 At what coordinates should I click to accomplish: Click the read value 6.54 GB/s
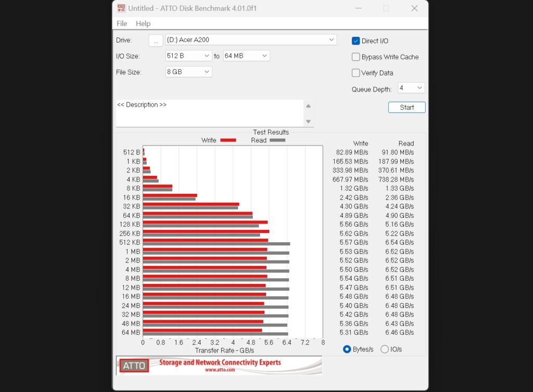(399, 242)
